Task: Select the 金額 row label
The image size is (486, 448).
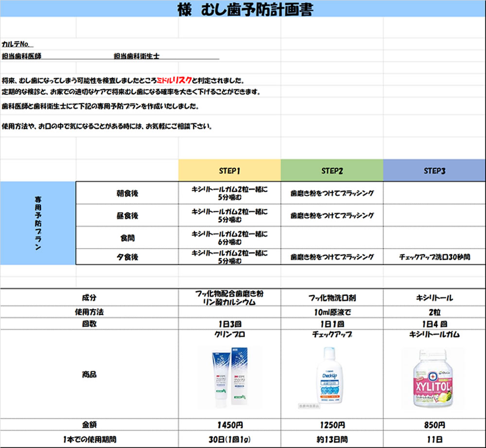Action: 89,425
